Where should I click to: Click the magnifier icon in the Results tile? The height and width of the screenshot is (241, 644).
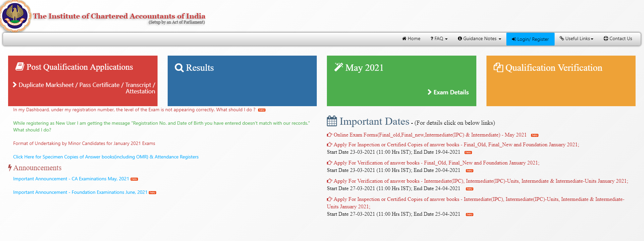pos(179,68)
